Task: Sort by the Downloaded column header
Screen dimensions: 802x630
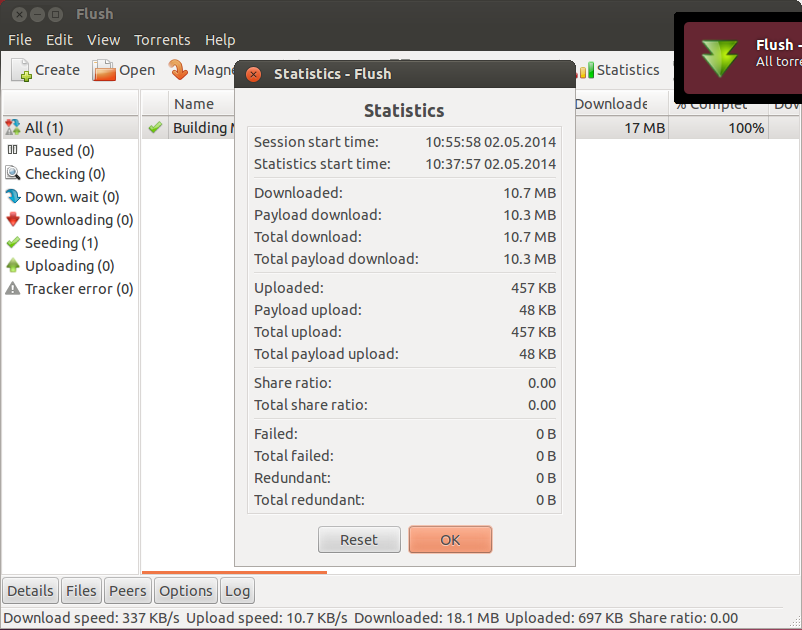Action: click(621, 104)
